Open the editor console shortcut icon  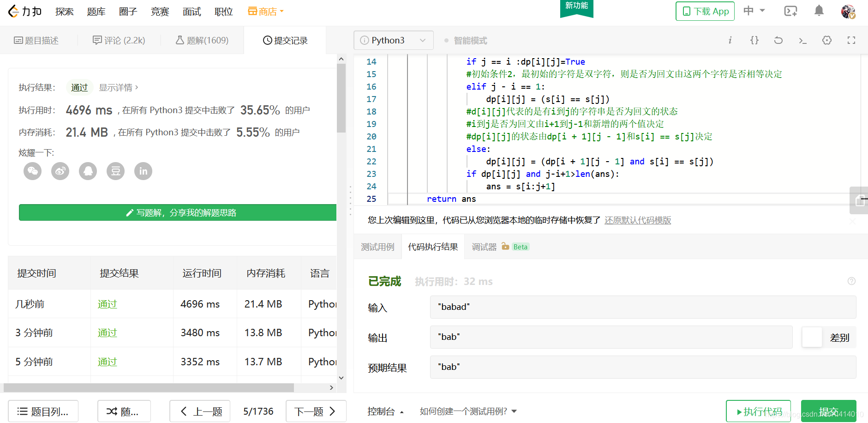point(803,41)
